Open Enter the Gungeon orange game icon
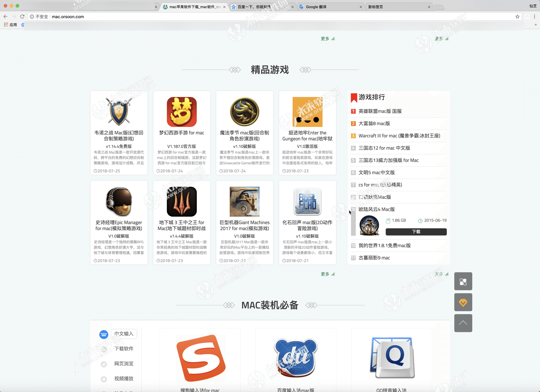Image resolution: width=540 pixels, height=392 pixels. (x=308, y=112)
